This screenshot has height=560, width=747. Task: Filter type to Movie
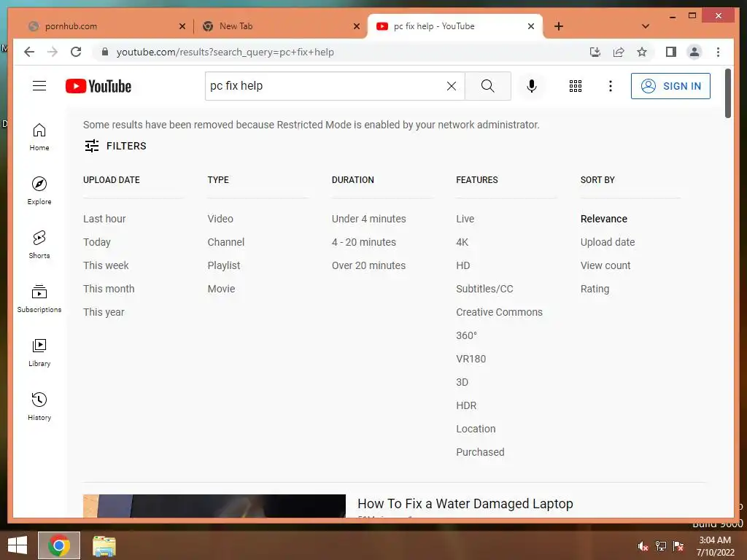[x=221, y=289]
